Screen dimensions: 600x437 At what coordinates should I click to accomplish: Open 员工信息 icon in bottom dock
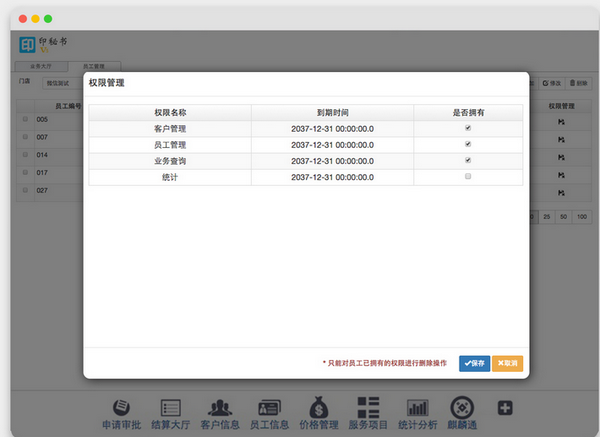(269, 408)
